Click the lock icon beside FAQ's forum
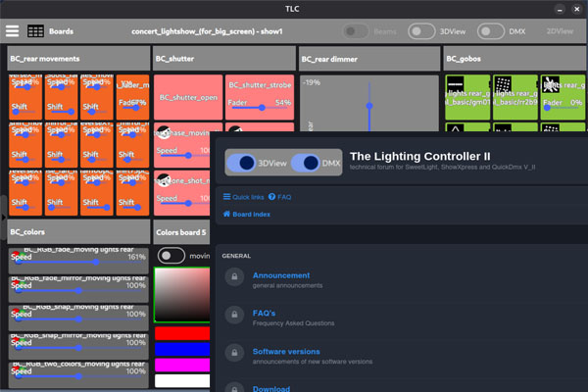Image resolution: width=588 pixels, height=392 pixels. pos(234,315)
